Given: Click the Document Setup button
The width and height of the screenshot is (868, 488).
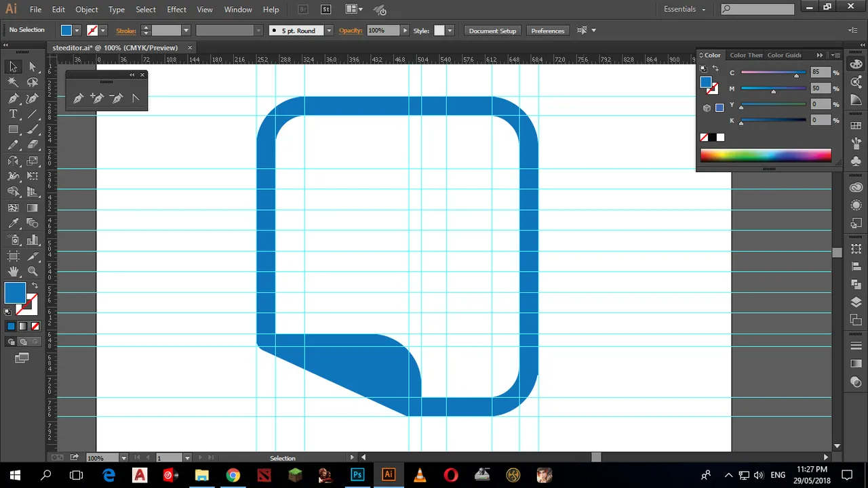Looking at the screenshot, I should click(x=492, y=30).
